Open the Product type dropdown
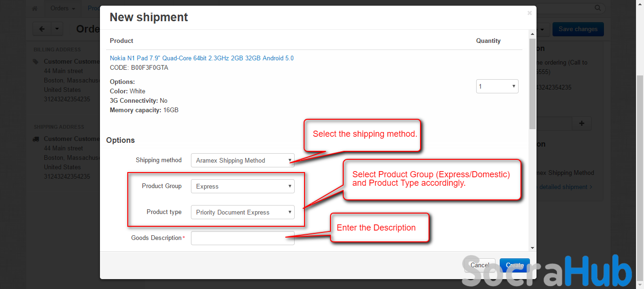The height and width of the screenshot is (289, 644). [x=243, y=212]
